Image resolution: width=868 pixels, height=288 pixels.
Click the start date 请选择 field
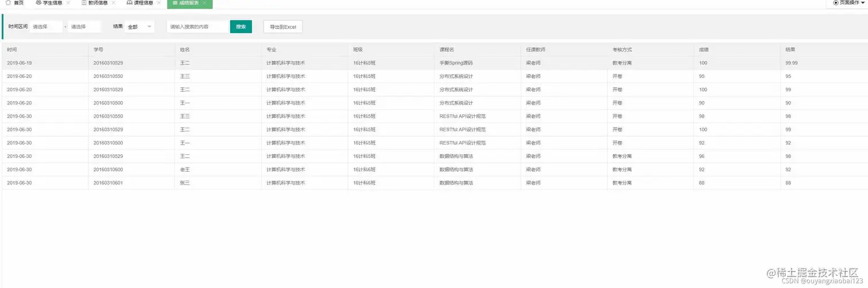click(46, 26)
